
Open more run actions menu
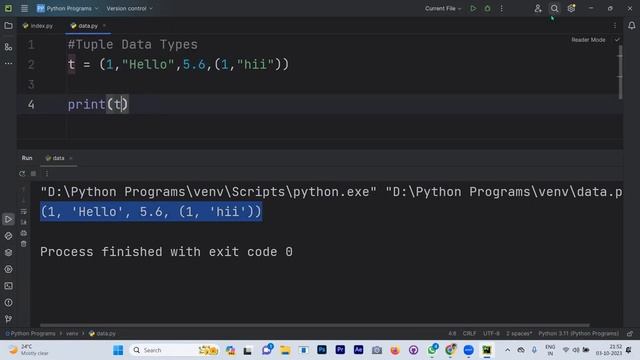pyautogui.click(x=502, y=8)
